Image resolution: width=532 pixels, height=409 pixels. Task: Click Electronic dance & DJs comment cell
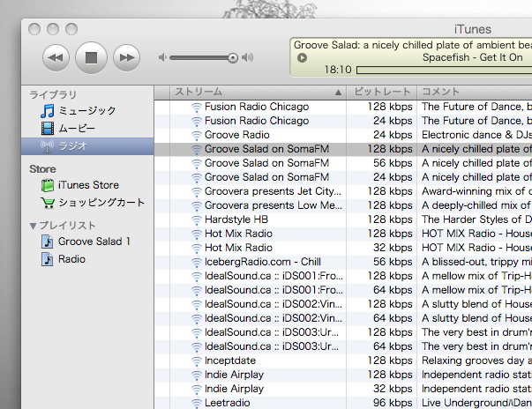[x=475, y=135]
